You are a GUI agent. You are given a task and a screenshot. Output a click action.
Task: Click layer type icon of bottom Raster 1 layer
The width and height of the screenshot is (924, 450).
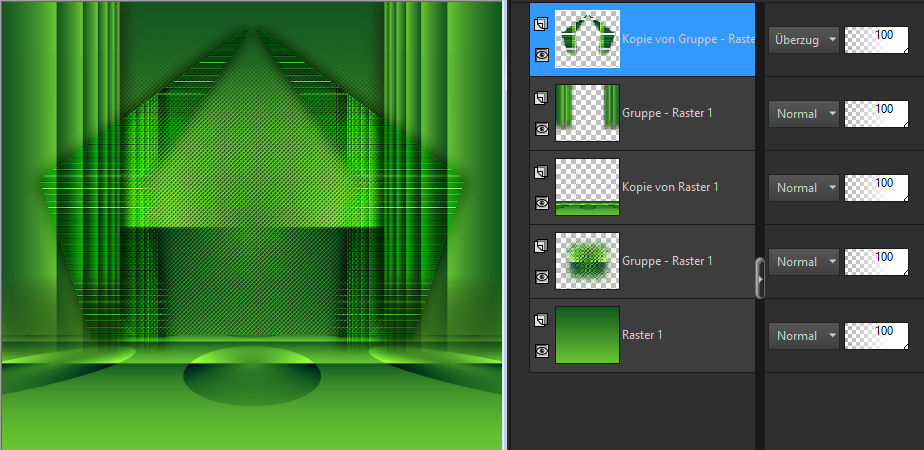(x=541, y=320)
